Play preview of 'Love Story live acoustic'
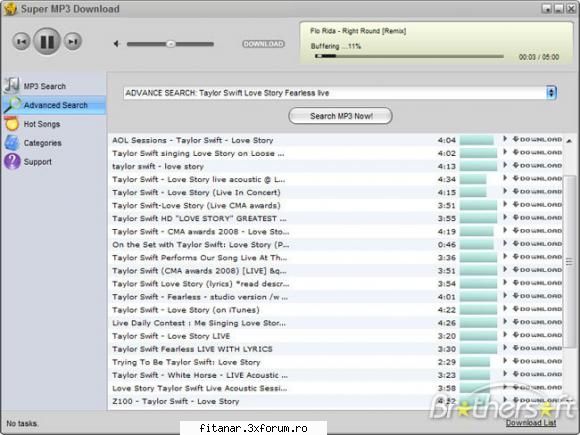 click(505, 178)
